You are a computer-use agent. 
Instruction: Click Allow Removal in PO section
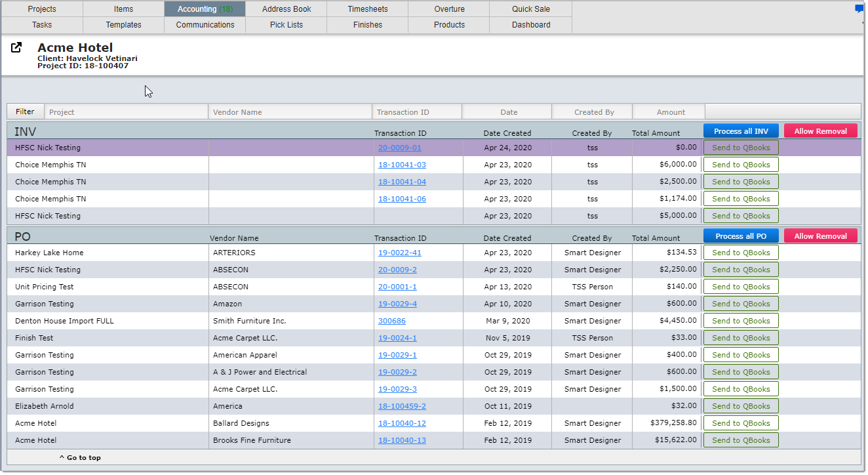[820, 236]
